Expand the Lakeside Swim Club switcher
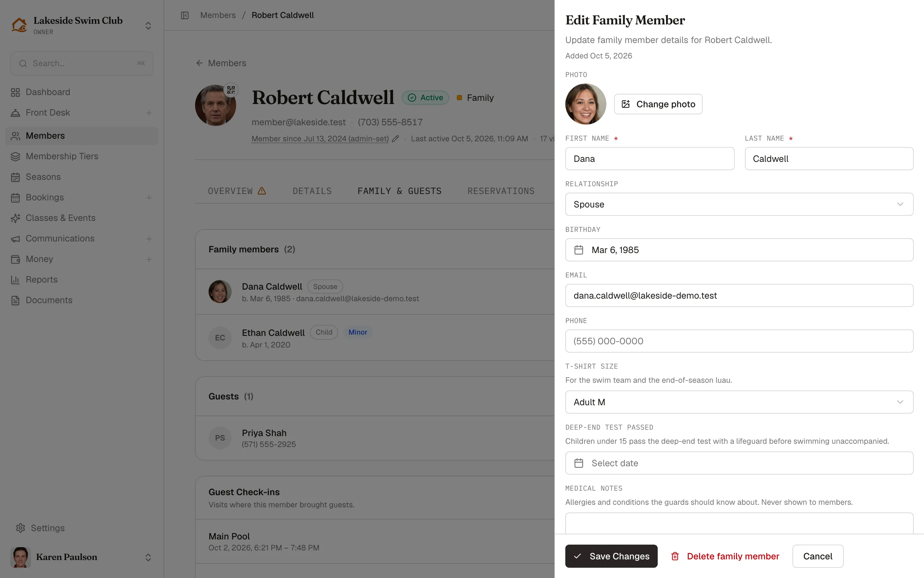The height and width of the screenshot is (578, 924). coord(148,26)
